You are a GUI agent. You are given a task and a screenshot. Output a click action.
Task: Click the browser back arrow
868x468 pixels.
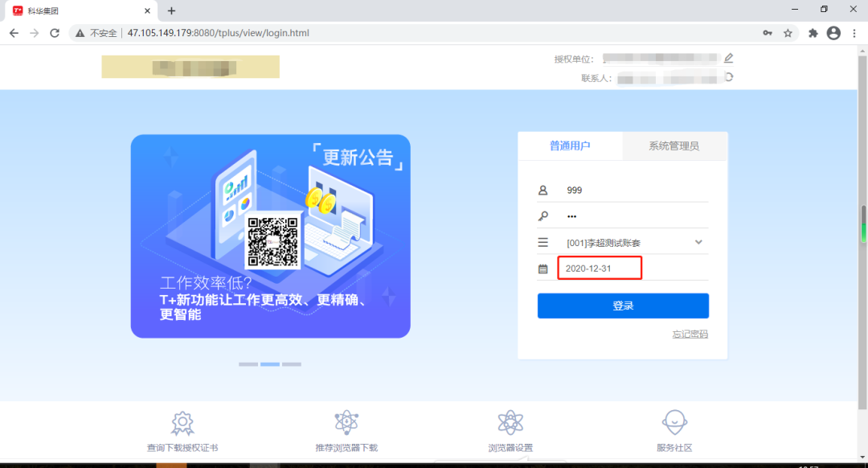click(14, 33)
